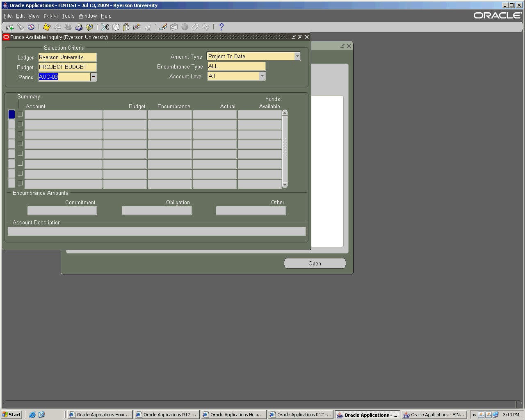Click the Print toolbar icon

(79, 27)
